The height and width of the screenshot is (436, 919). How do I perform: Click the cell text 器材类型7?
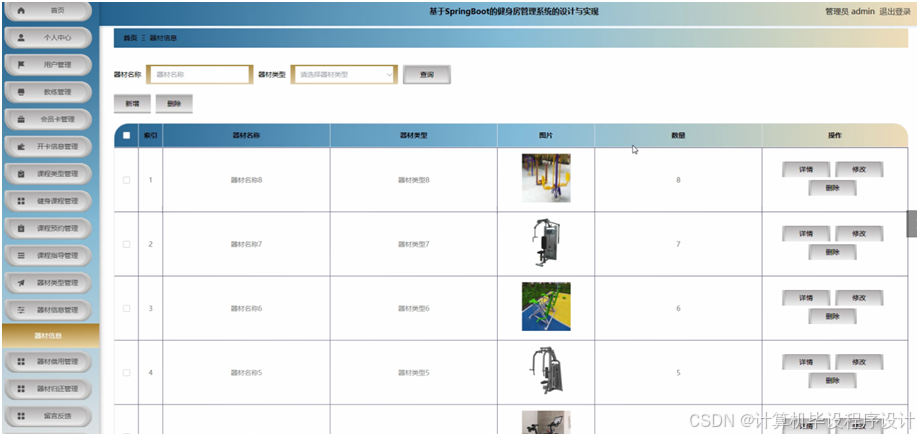[414, 244]
